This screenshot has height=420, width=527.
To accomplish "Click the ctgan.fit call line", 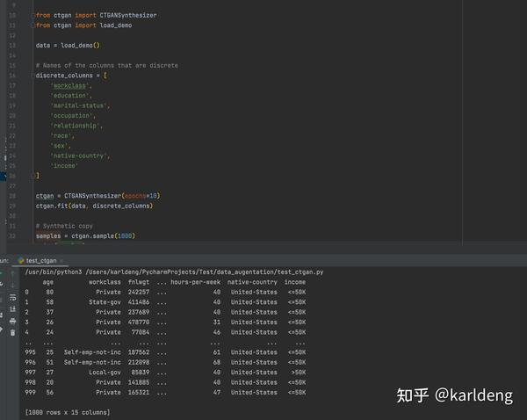I will [x=95, y=206].
